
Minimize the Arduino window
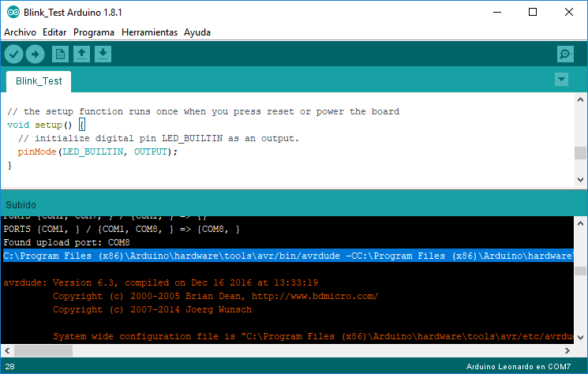coord(497,13)
